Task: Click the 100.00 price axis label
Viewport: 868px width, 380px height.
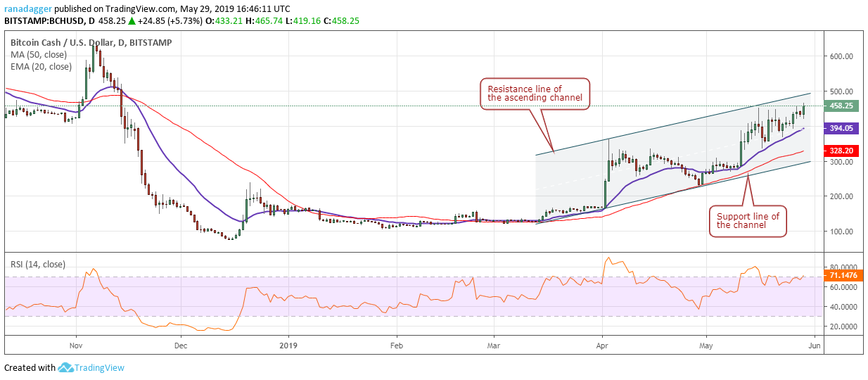Action: (841, 232)
